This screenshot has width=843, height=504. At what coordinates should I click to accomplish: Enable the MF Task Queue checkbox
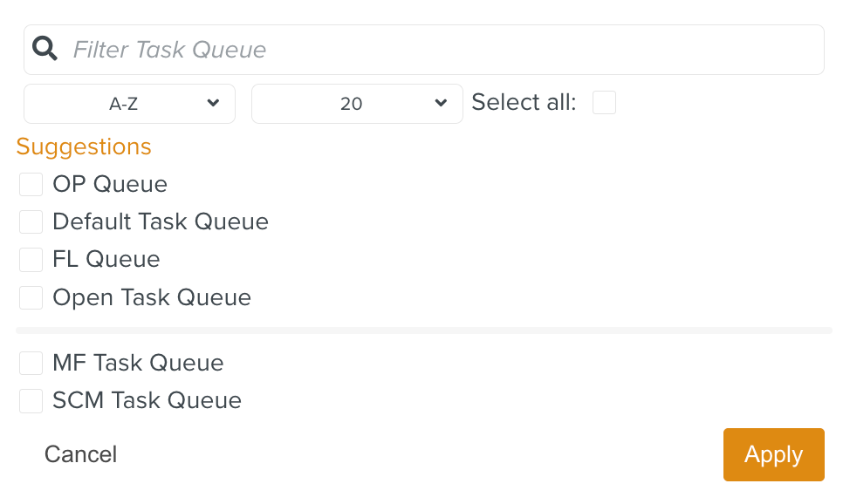coord(31,363)
